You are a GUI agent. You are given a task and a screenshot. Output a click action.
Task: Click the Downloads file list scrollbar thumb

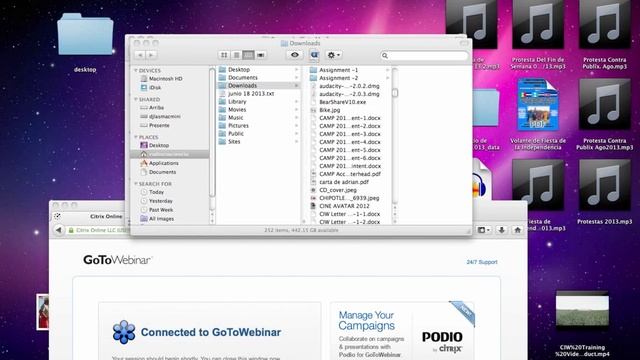click(395, 93)
